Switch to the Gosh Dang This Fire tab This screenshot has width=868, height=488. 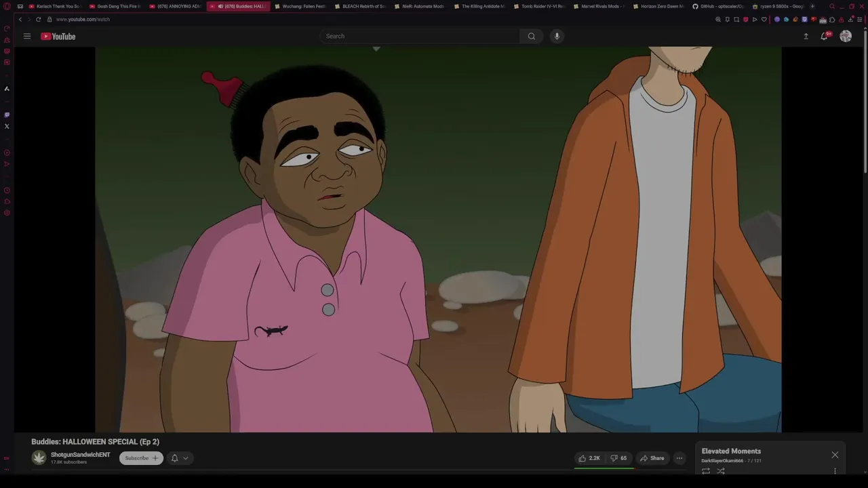[x=115, y=6]
